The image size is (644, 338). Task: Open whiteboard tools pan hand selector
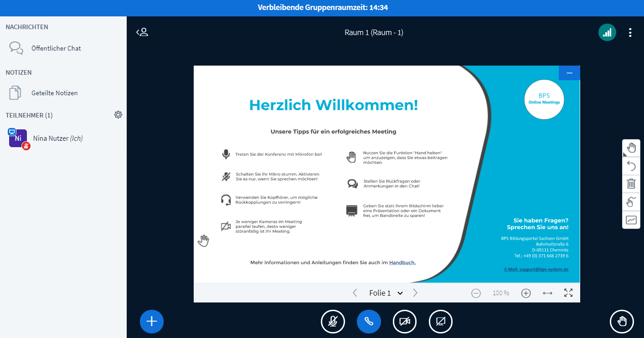tap(631, 148)
